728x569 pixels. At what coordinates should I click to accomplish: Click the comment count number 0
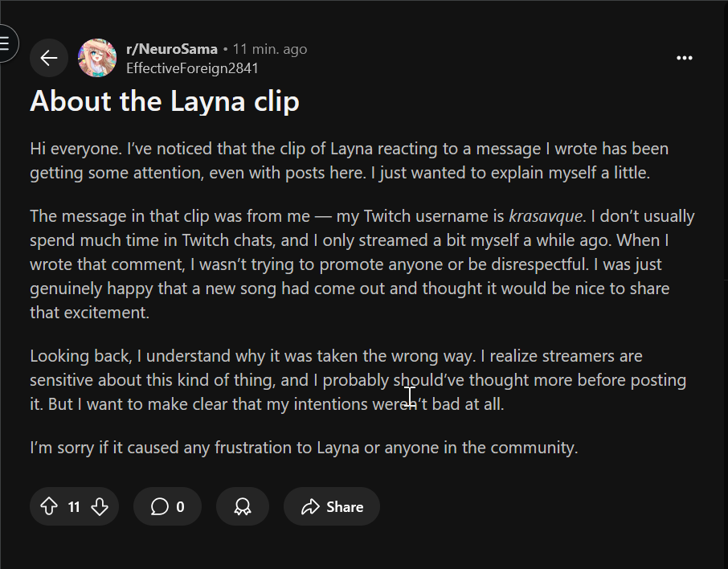click(x=180, y=507)
